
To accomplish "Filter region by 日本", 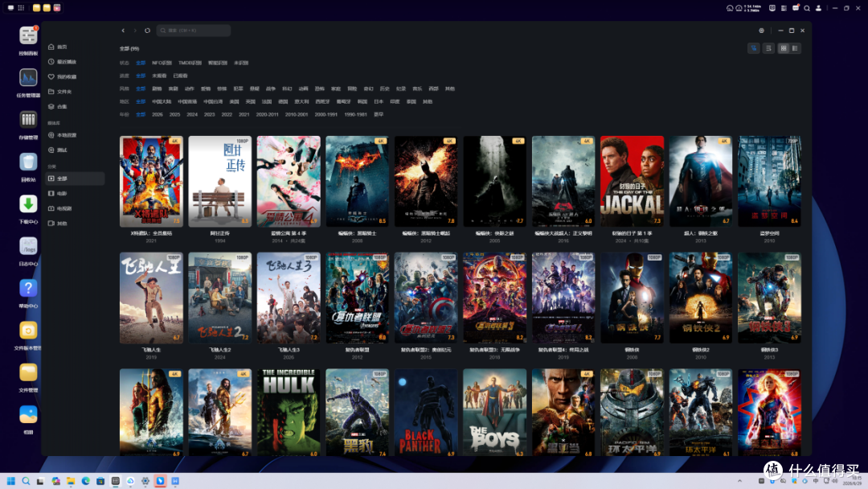I will point(379,102).
